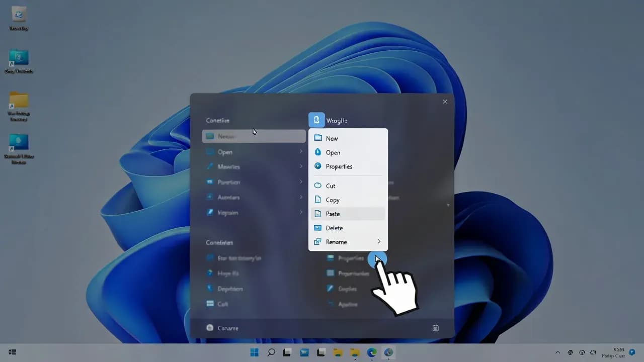
Task: Select Paste from the context menu
Action: [333, 214]
